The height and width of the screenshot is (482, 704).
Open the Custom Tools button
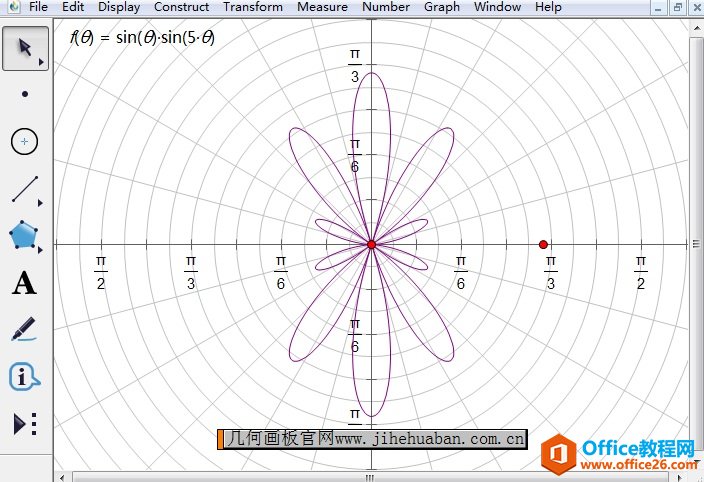point(25,424)
